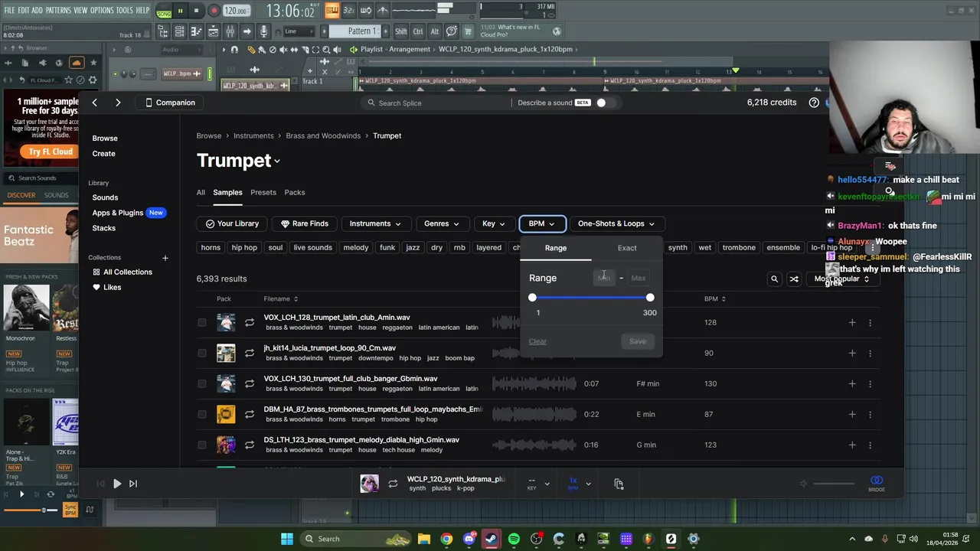
Task: Open One-Shots & Loops dropdown
Action: (616, 223)
